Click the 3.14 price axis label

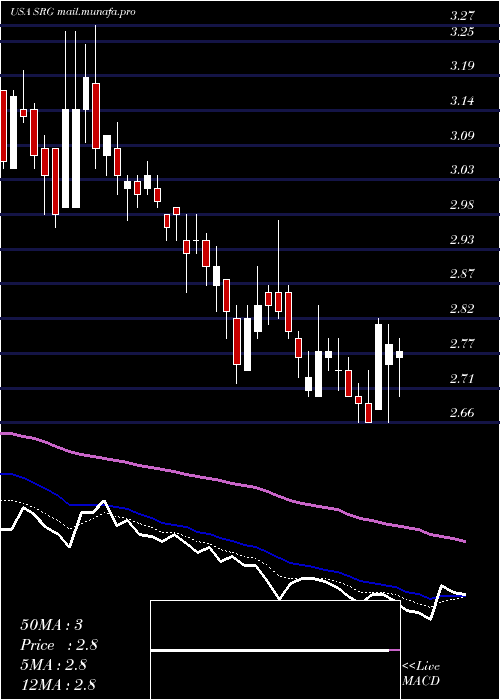click(x=462, y=101)
